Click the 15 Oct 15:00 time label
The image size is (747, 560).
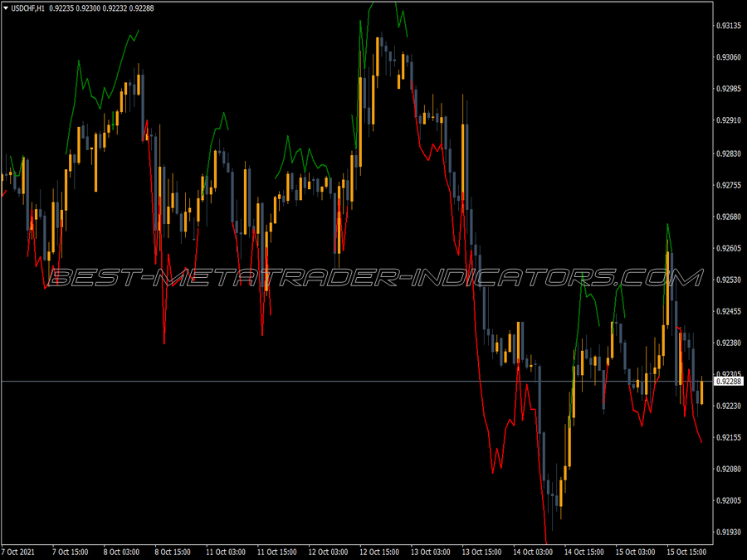[x=686, y=552]
